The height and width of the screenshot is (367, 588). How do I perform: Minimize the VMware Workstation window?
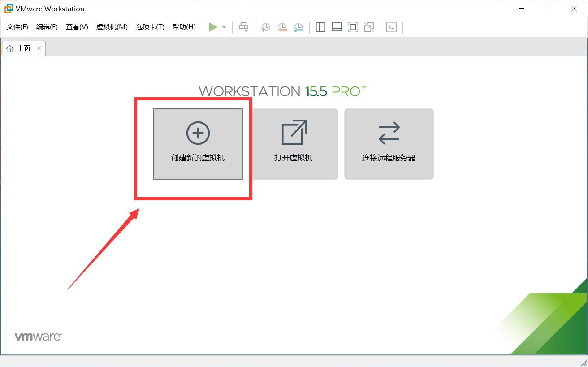[x=522, y=9]
